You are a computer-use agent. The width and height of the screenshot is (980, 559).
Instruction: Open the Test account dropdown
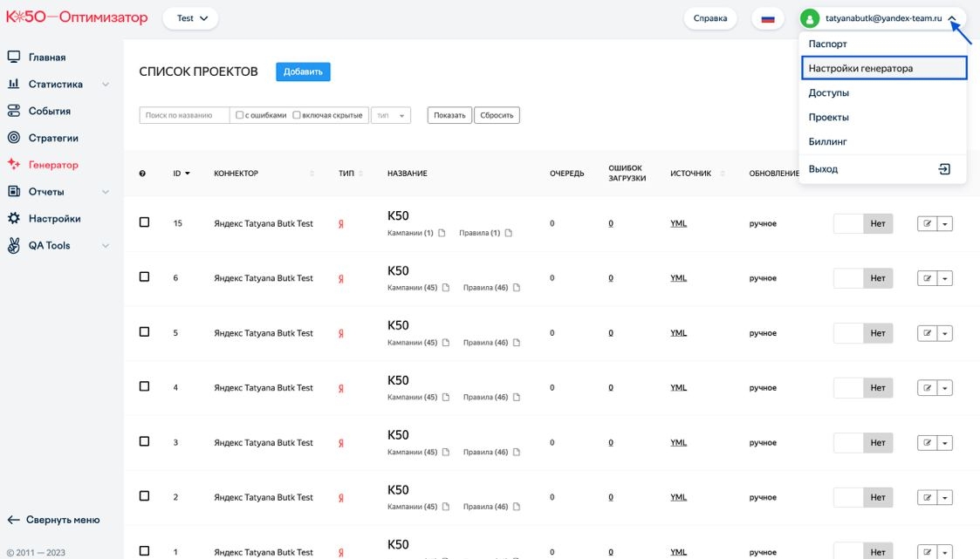[x=190, y=18]
